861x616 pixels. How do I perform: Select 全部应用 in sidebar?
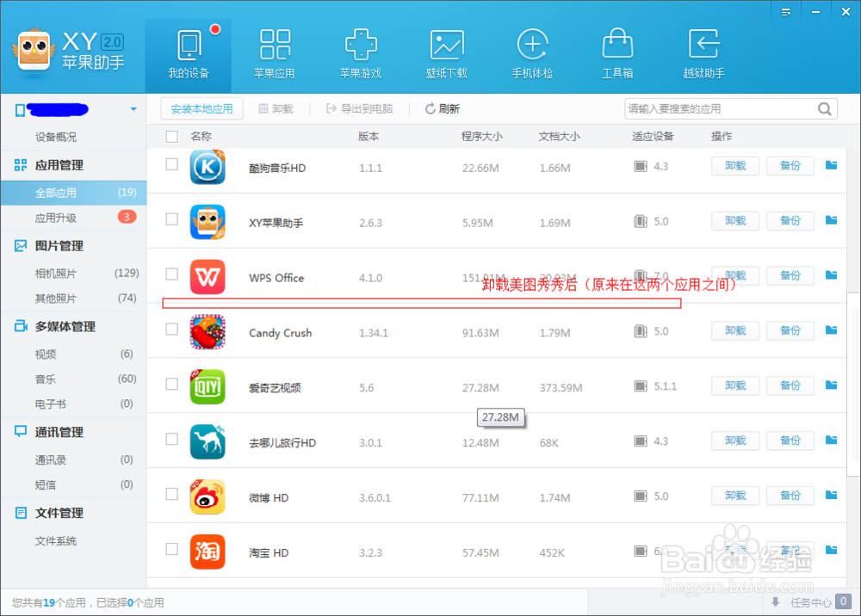(x=73, y=193)
